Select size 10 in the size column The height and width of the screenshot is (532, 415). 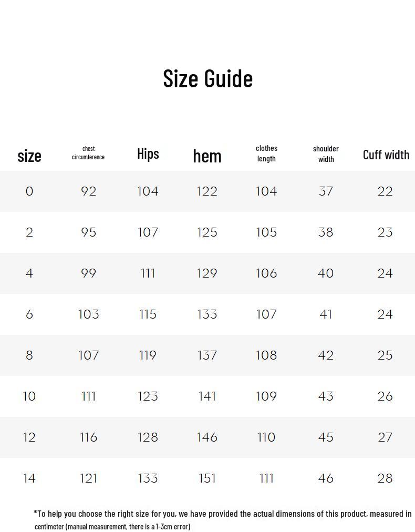[x=29, y=396]
